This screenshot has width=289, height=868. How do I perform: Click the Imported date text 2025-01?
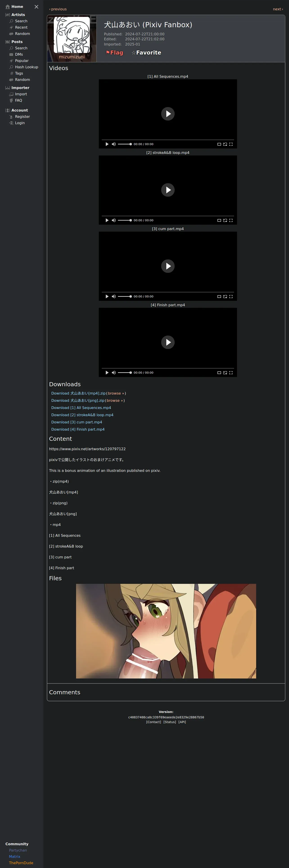point(133,44)
